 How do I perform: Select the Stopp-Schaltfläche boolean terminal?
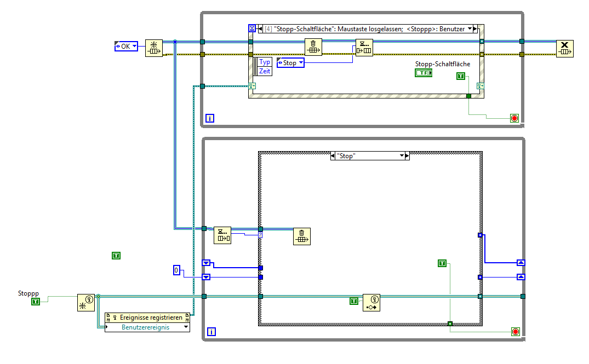[x=424, y=73]
